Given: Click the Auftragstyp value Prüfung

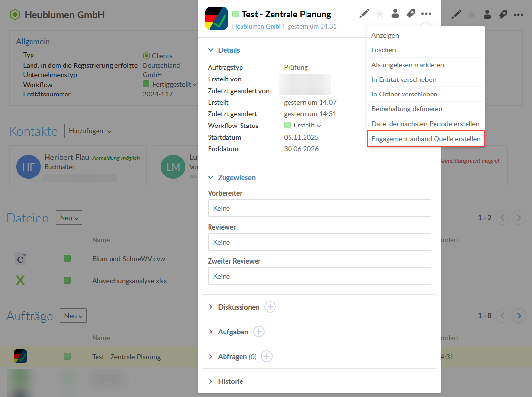Looking at the screenshot, I should click(296, 67).
